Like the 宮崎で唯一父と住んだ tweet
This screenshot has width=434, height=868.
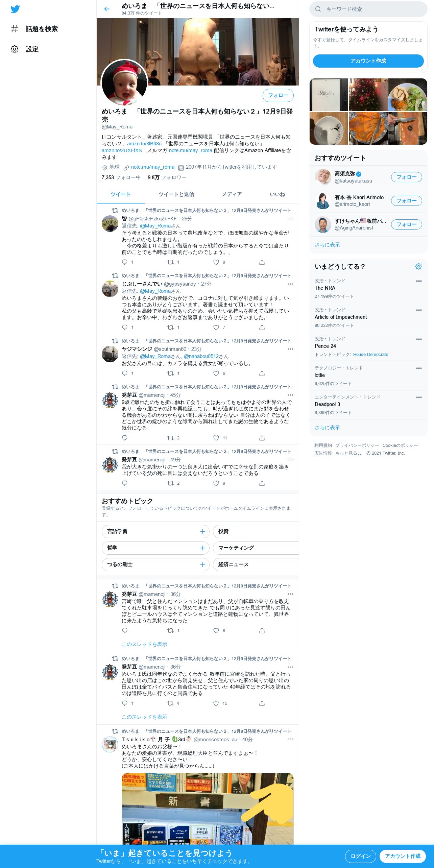216,630
